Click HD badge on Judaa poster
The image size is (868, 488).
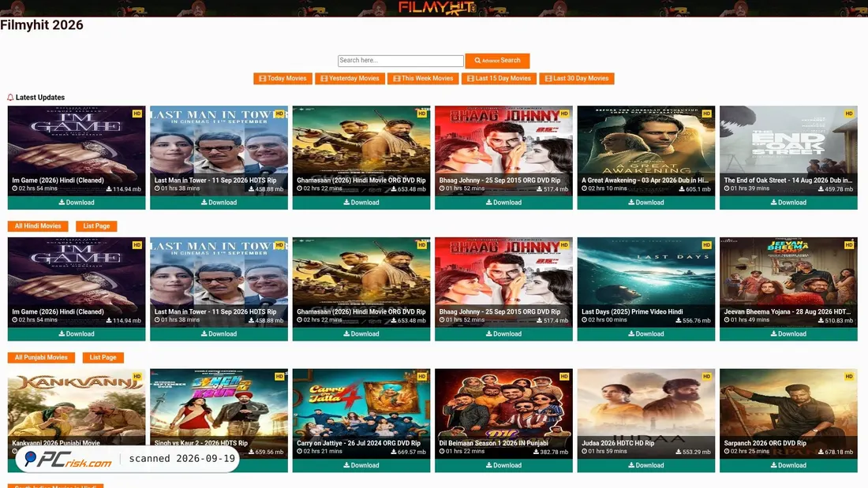(706, 376)
